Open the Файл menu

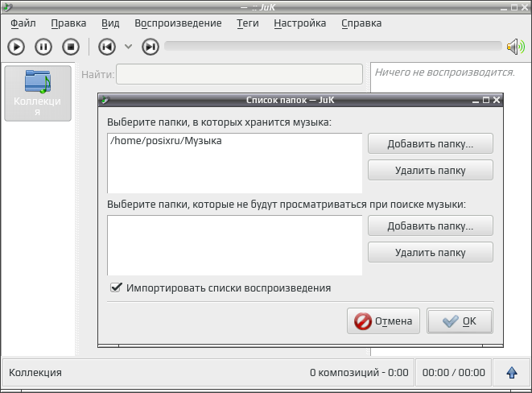pyautogui.click(x=23, y=23)
